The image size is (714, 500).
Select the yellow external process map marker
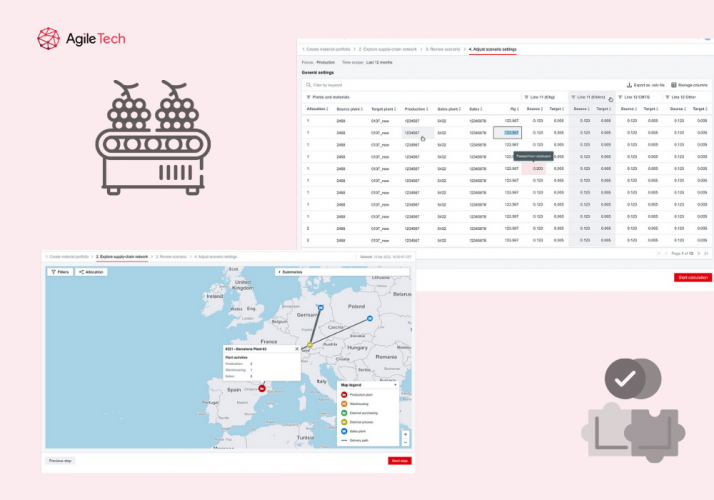pos(309,346)
